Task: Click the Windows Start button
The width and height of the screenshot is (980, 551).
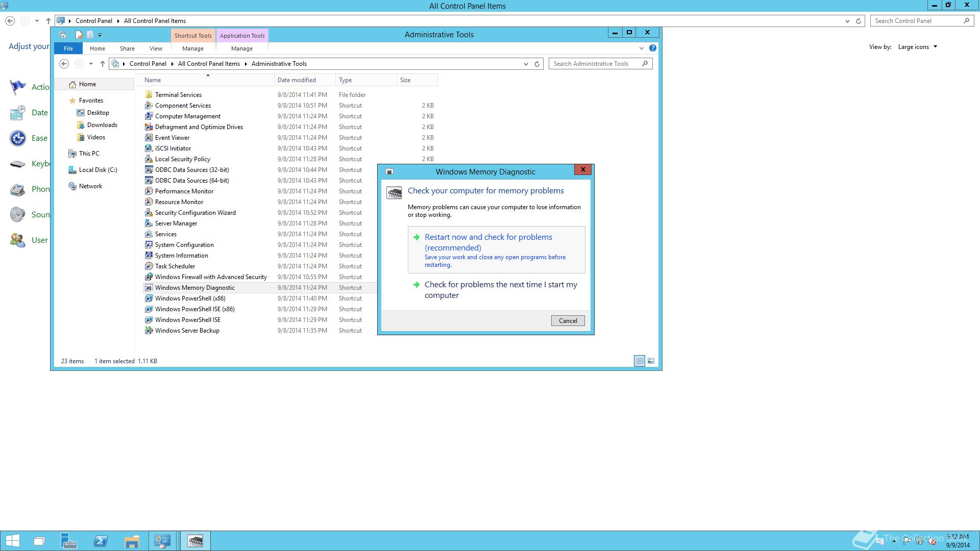Action: click(x=12, y=541)
